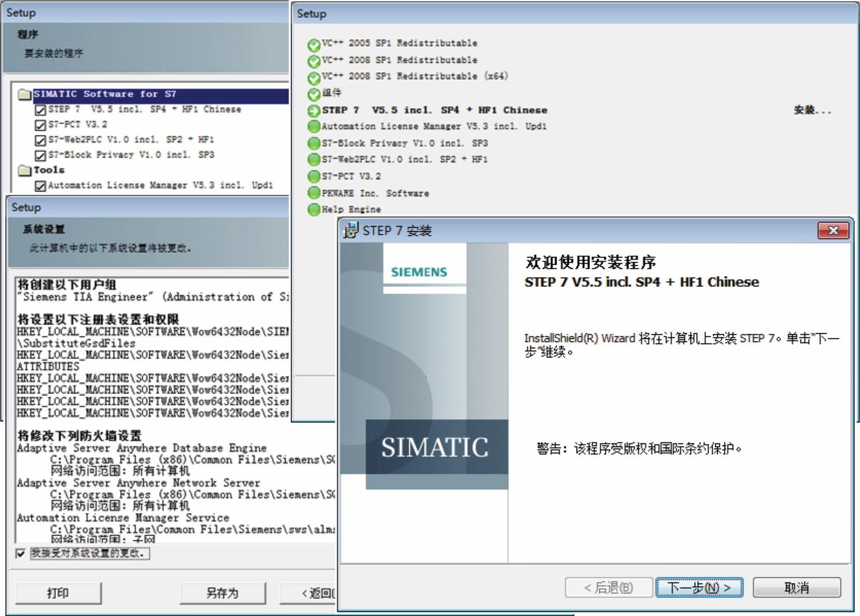Toggle the STEP 7 V5.5 checkbox in program tree

tap(40, 110)
